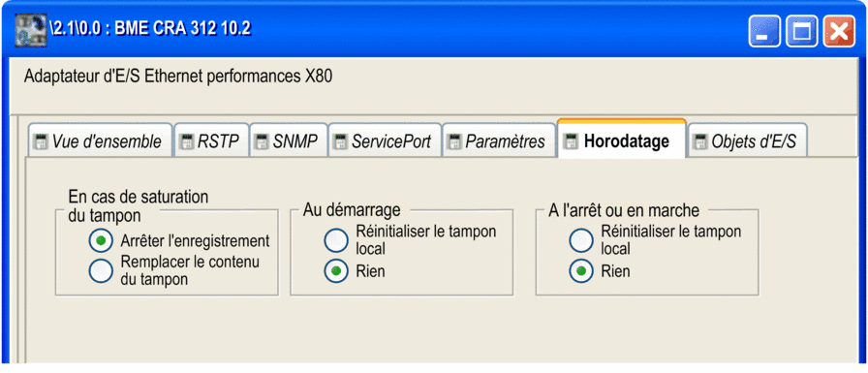Go to the ServicePort tab
868x373 pixels.
click(x=385, y=140)
